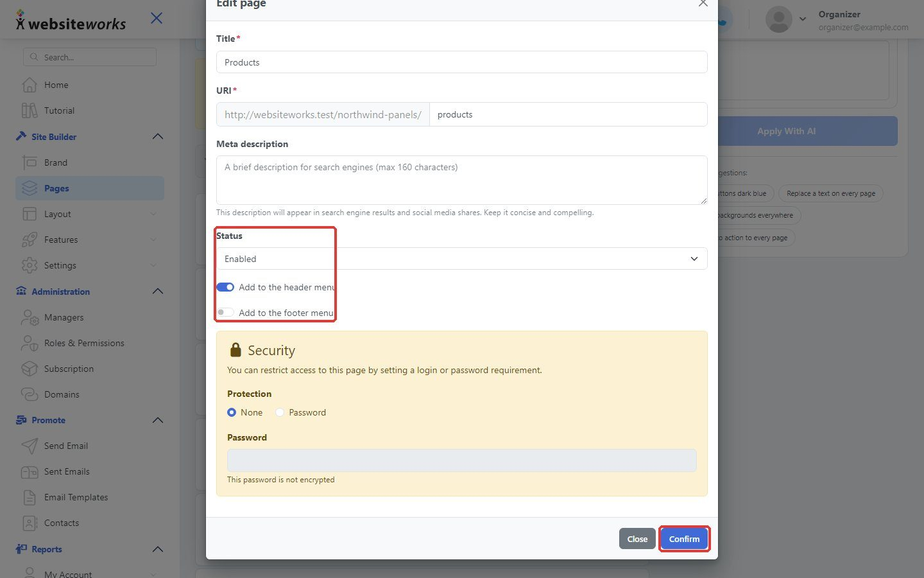The height and width of the screenshot is (578, 924).
Task: Close the sidebar with the X icon
Action: point(157,18)
